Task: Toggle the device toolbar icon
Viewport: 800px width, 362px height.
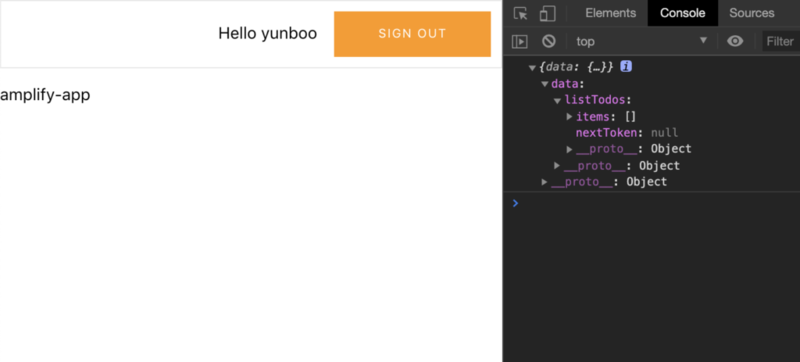Action: coord(547,13)
